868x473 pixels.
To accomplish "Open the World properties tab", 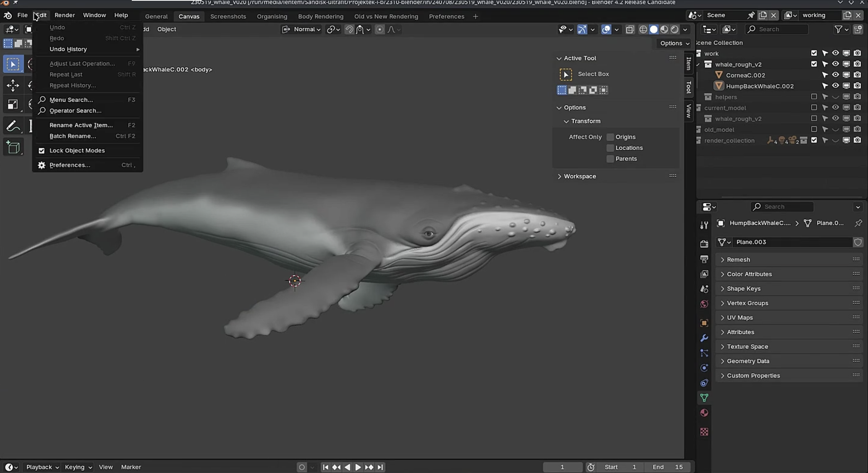I will point(704,304).
